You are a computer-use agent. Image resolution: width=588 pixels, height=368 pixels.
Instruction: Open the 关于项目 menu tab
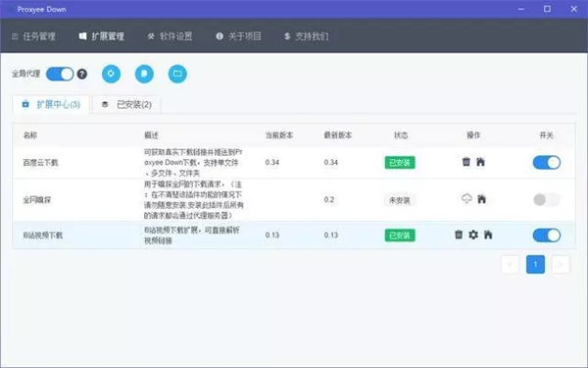238,36
